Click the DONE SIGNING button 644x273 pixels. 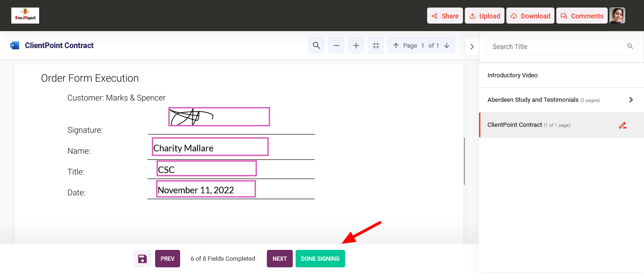pos(320,258)
